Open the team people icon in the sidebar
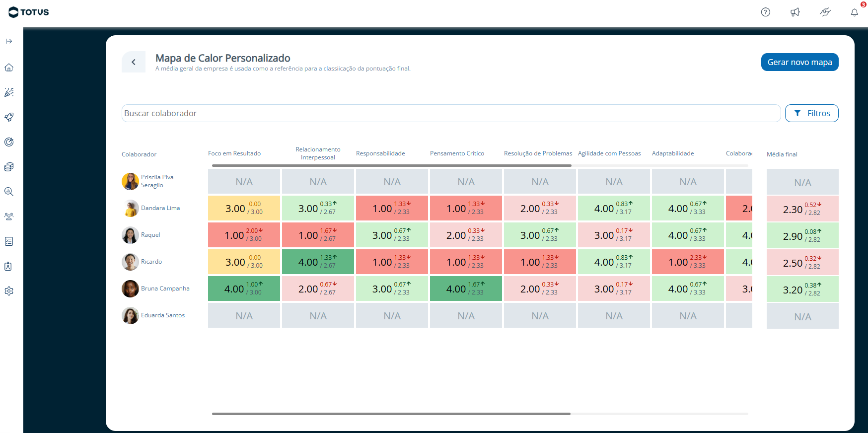Viewport: 868px width, 433px height. (9, 216)
